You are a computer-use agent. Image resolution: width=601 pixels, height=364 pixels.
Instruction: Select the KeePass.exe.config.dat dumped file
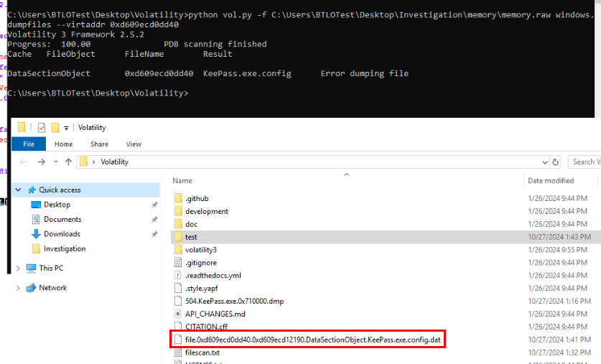point(313,340)
